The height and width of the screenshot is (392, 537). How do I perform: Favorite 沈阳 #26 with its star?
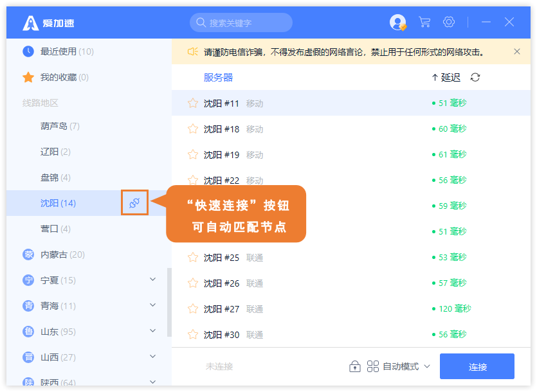click(193, 283)
